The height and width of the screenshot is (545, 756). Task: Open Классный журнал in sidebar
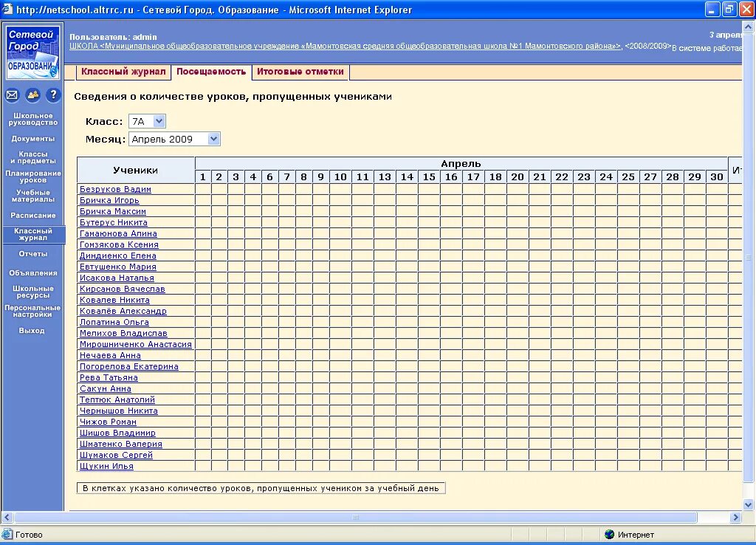point(32,234)
